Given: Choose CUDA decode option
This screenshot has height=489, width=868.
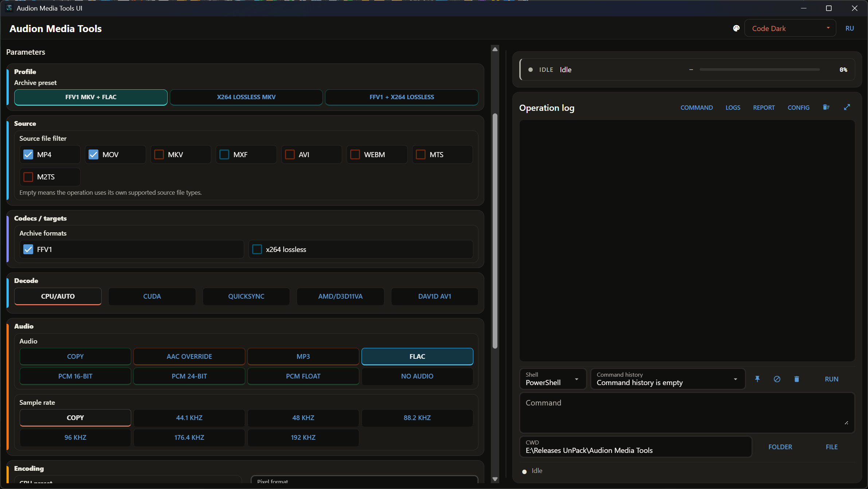Looking at the screenshot, I should tap(152, 296).
